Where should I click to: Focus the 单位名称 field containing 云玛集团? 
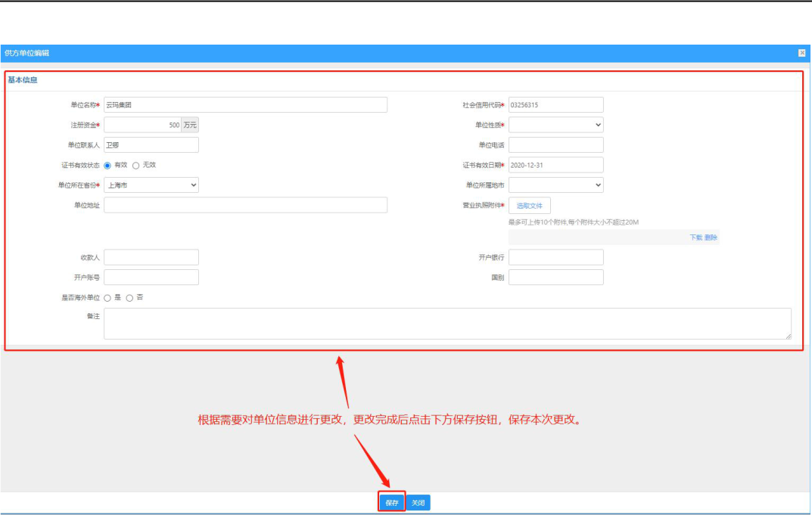(245, 104)
